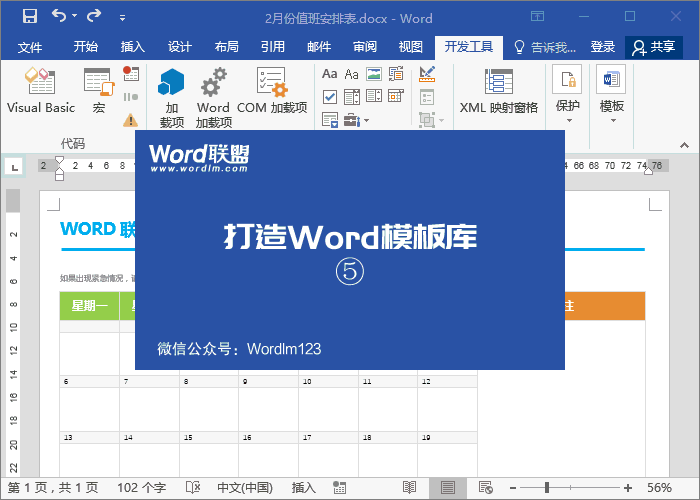Switch to Print Layout view
700x500 pixels.
[447, 488]
